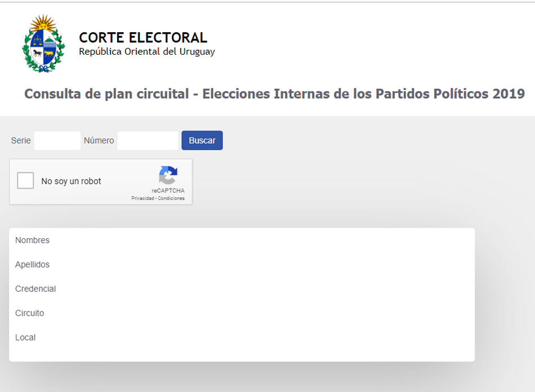The width and height of the screenshot is (535, 392).
Task: Check the "No soy un robot" checkbox
Action: click(x=25, y=180)
